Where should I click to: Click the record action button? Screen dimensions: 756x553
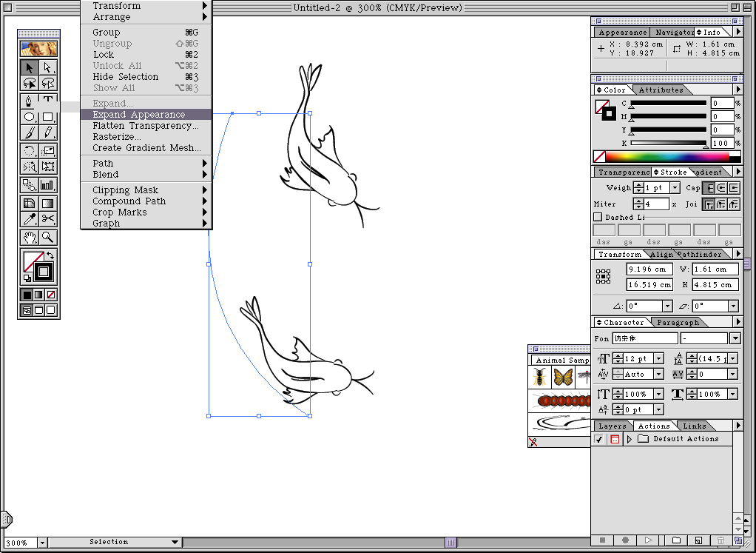tap(625, 540)
